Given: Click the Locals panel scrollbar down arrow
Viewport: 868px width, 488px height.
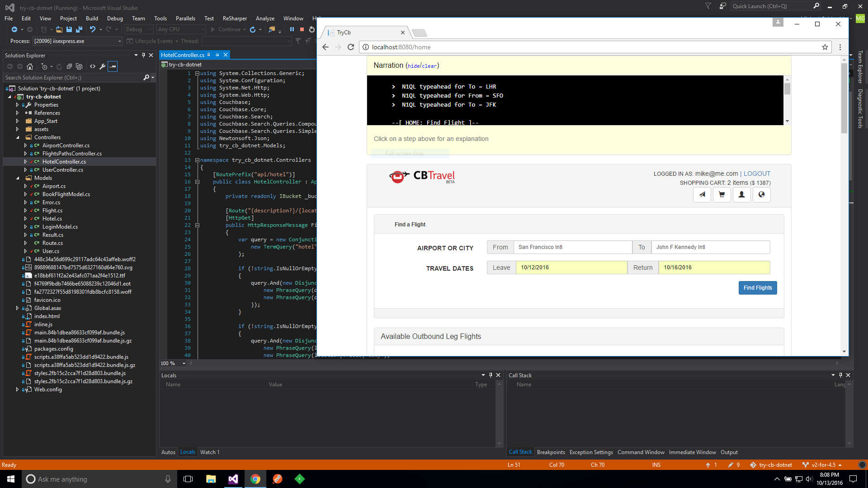Looking at the screenshot, I should coord(499,444).
